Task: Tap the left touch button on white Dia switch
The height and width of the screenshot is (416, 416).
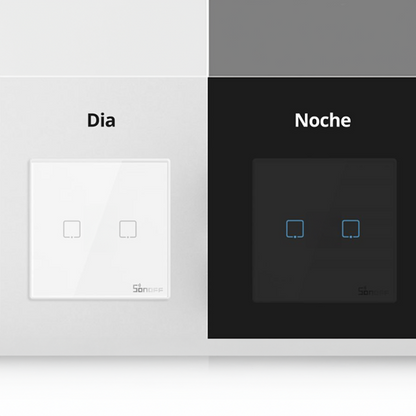Action: pyautogui.click(x=72, y=229)
